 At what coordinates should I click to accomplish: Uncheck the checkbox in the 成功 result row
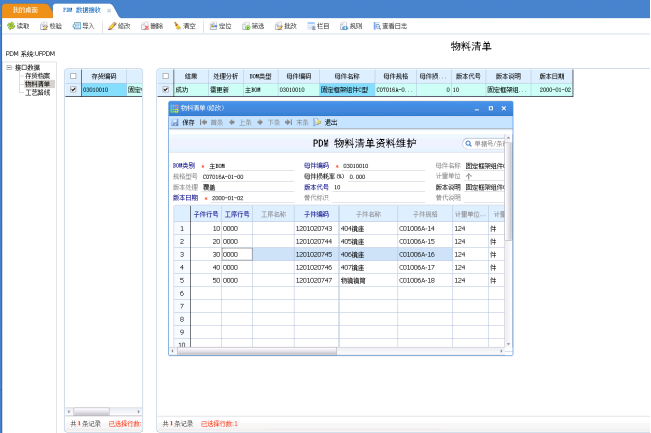coord(166,89)
